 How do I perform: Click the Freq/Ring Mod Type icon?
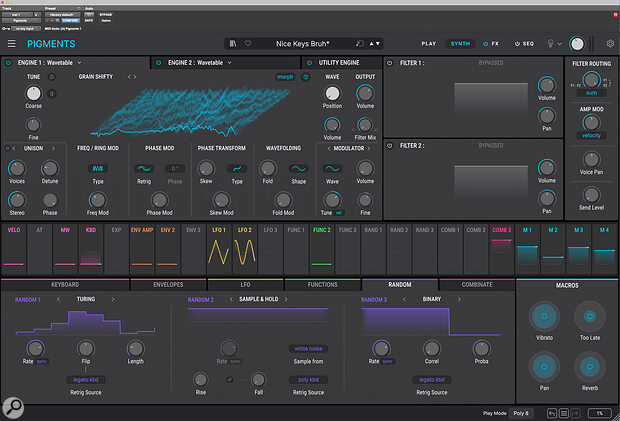[98, 169]
